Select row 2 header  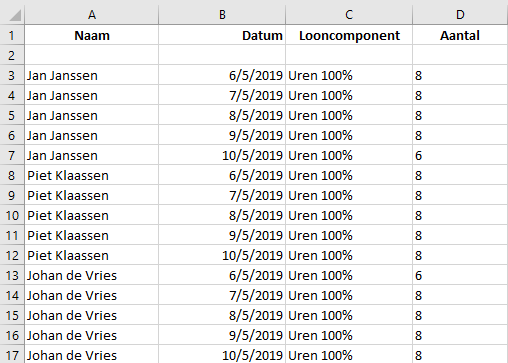coord(12,55)
